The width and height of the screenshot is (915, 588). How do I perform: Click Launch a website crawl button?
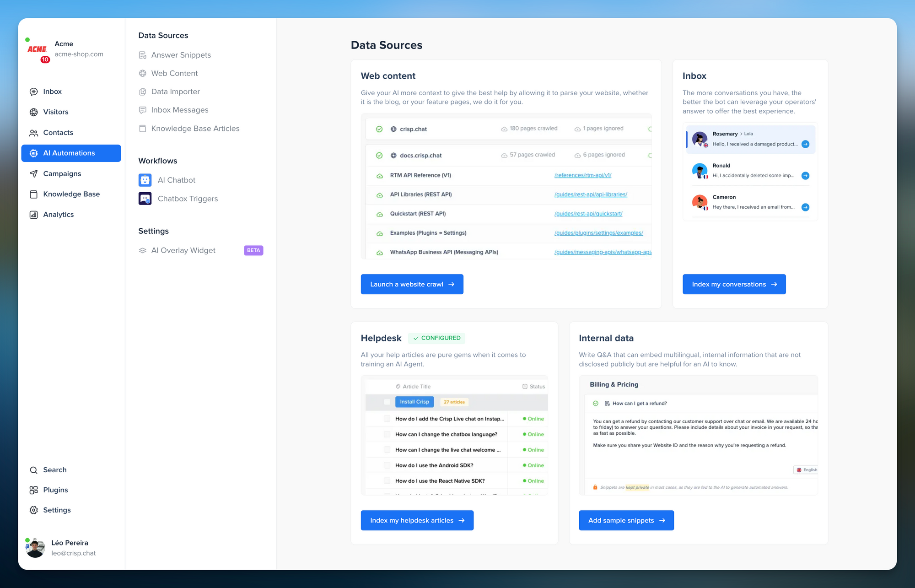click(x=412, y=284)
